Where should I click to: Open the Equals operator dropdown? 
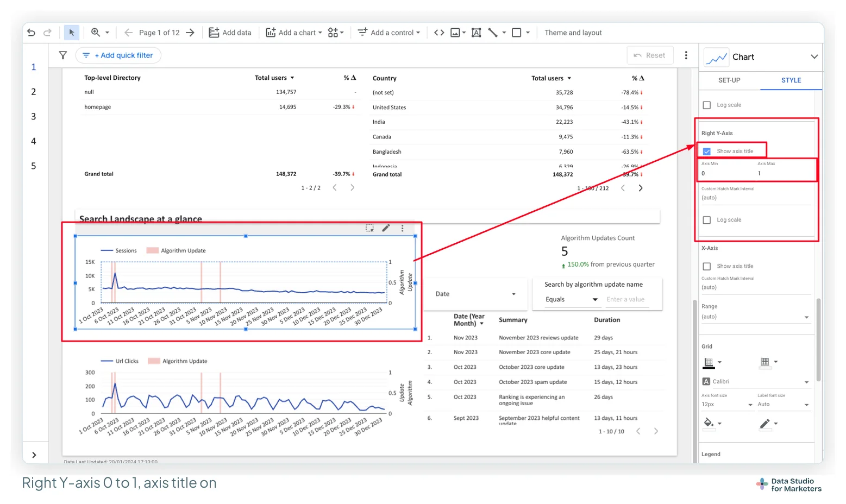[571, 299]
